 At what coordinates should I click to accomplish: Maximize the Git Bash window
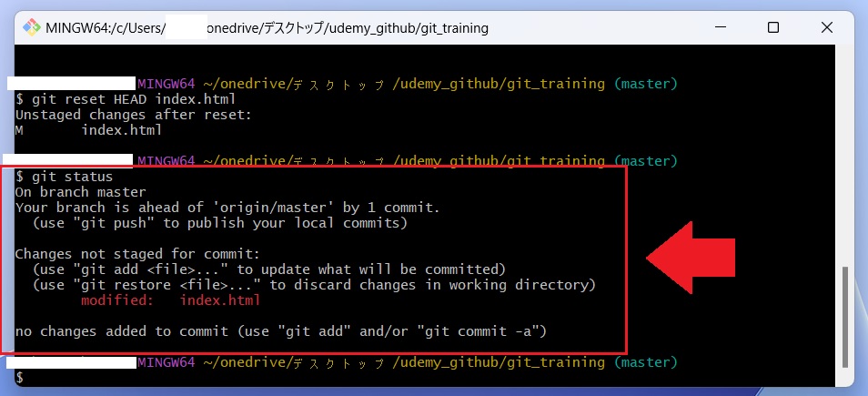point(773,27)
